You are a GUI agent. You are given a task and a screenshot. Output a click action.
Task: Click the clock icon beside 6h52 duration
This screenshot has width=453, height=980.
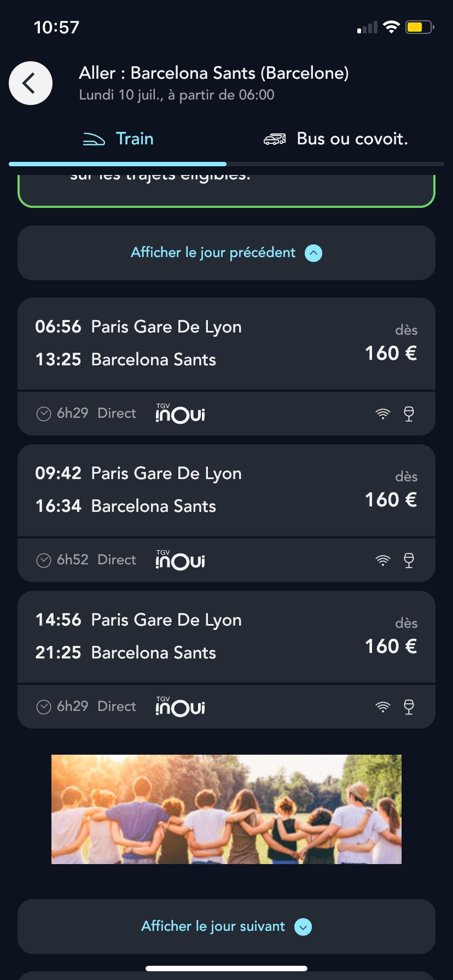[44, 561]
